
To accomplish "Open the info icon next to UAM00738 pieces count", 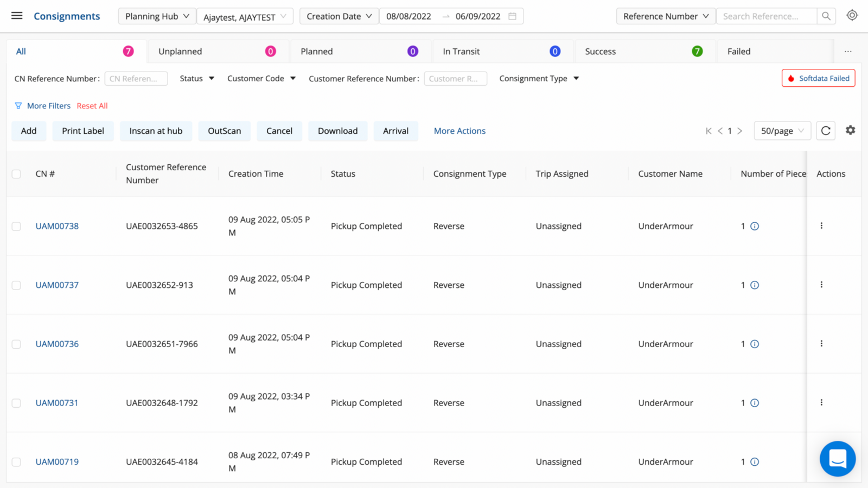I will point(755,226).
